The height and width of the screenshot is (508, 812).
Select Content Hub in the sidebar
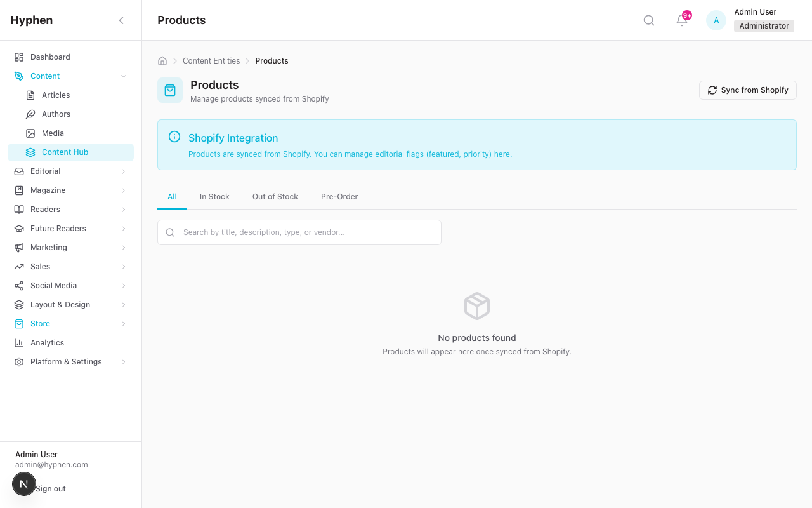point(64,152)
